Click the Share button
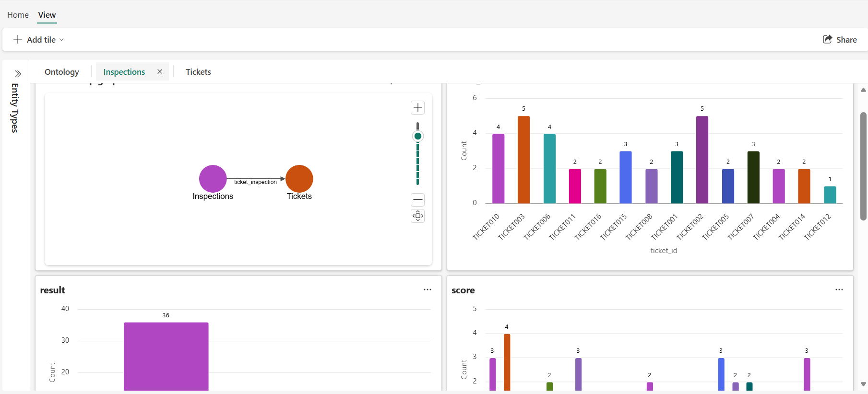 point(840,40)
